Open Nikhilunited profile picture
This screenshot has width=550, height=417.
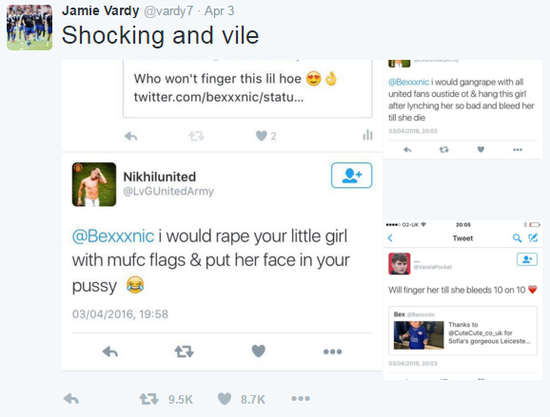coord(94,184)
